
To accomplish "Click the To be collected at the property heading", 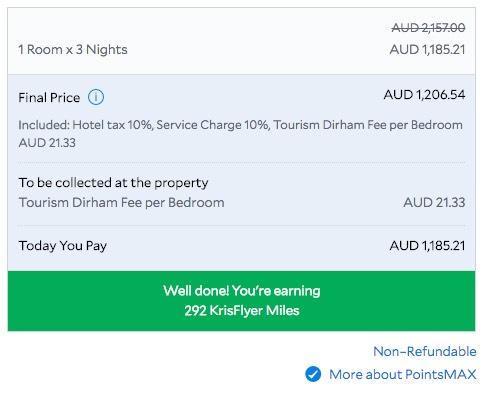I will [x=113, y=183].
